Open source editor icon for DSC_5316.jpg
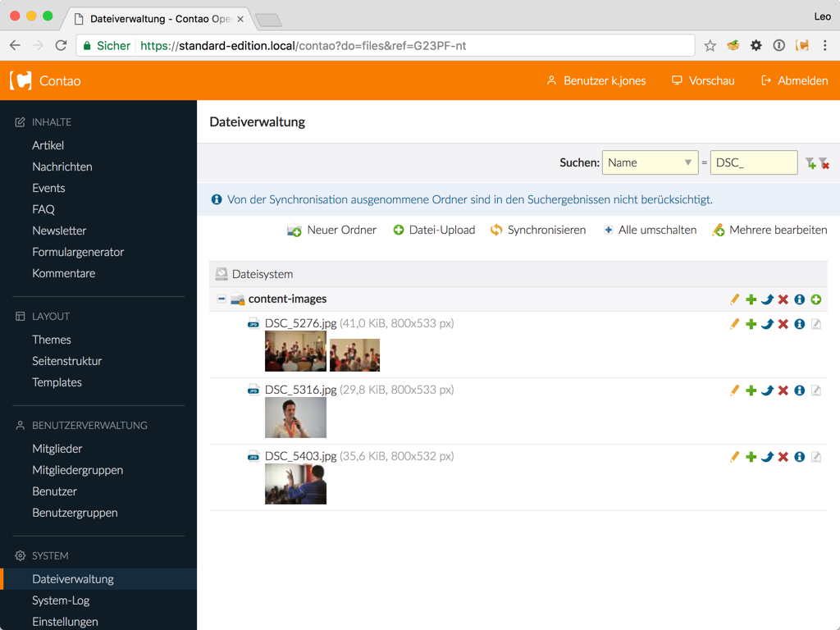This screenshot has height=630, width=840. click(x=816, y=390)
